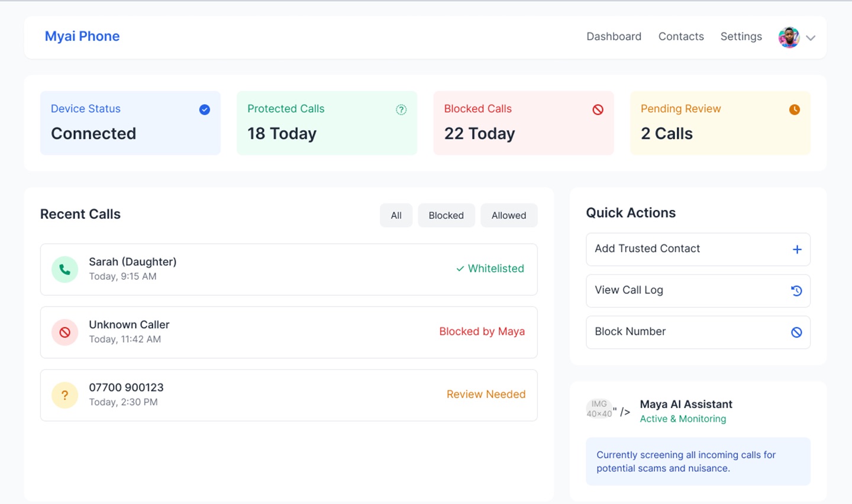Click the plus icon on Add Trusted Contact
The width and height of the screenshot is (852, 504).
tap(796, 250)
